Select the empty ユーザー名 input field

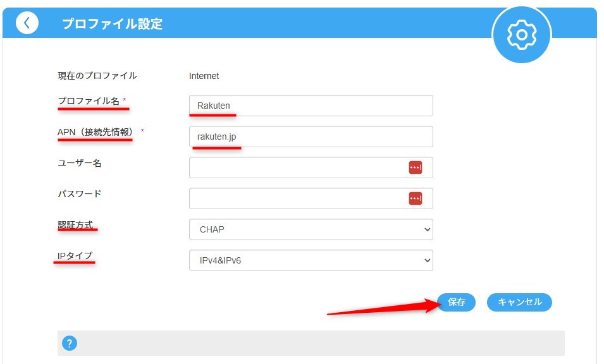(x=297, y=167)
